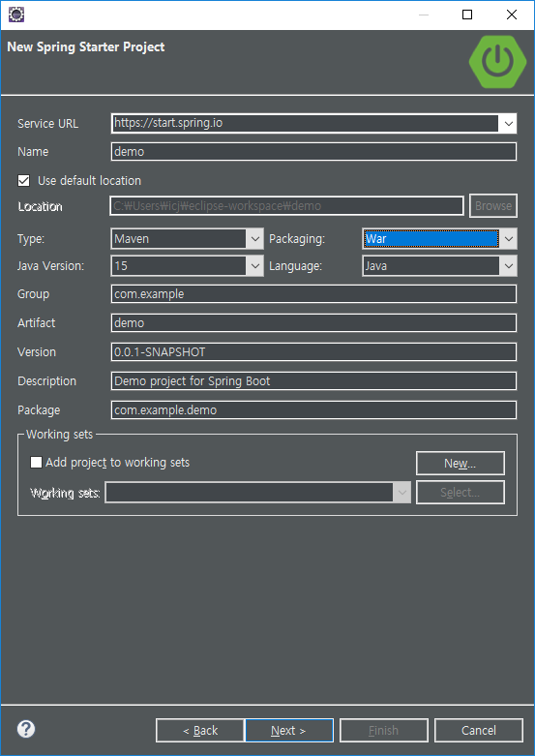Click the New... working set button

tap(461, 464)
